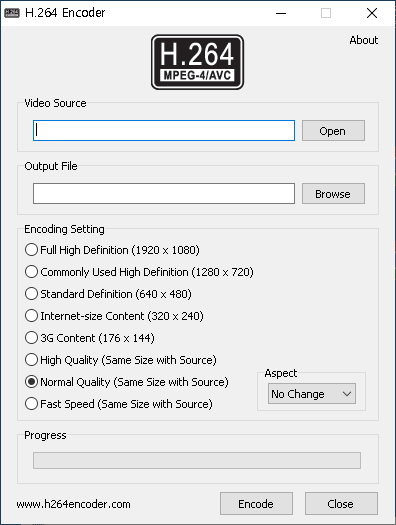The image size is (396, 525).
Task: Click the H.264 Encoder title bar app icon
Action: pos(12,13)
